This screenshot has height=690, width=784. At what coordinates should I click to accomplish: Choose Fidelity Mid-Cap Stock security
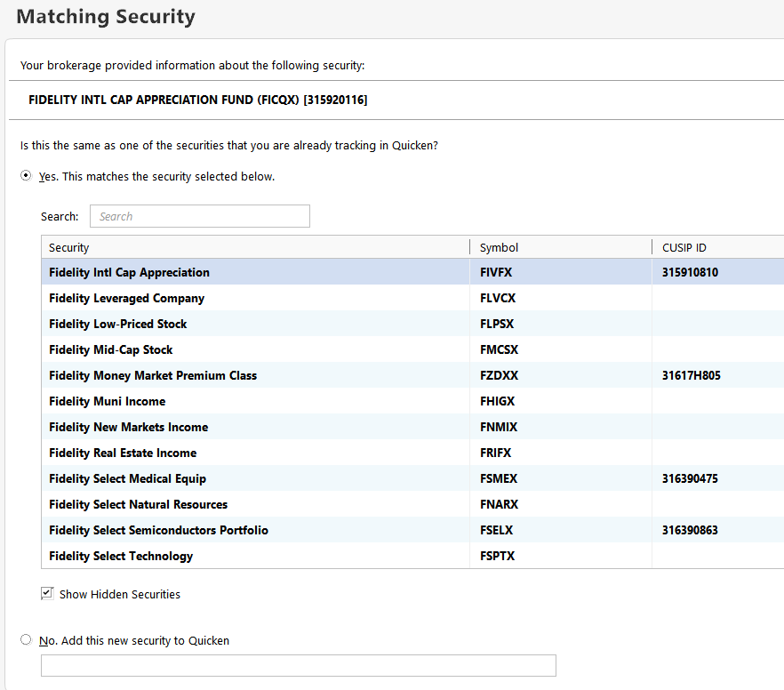[111, 349]
